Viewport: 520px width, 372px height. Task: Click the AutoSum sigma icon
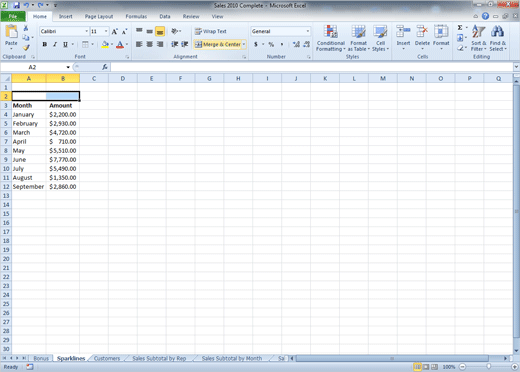pyautogui.click(x=460, y=28)
